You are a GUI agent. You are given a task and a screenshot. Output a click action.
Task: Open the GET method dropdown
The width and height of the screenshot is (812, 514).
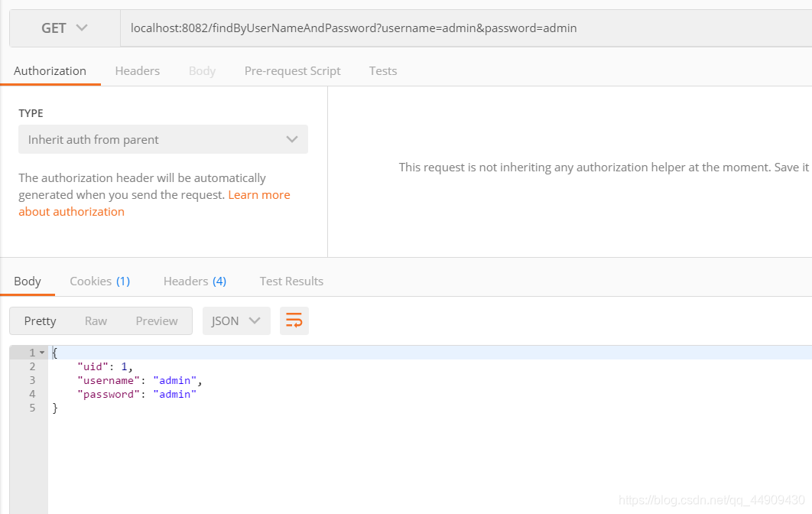[x=65, y=28]
